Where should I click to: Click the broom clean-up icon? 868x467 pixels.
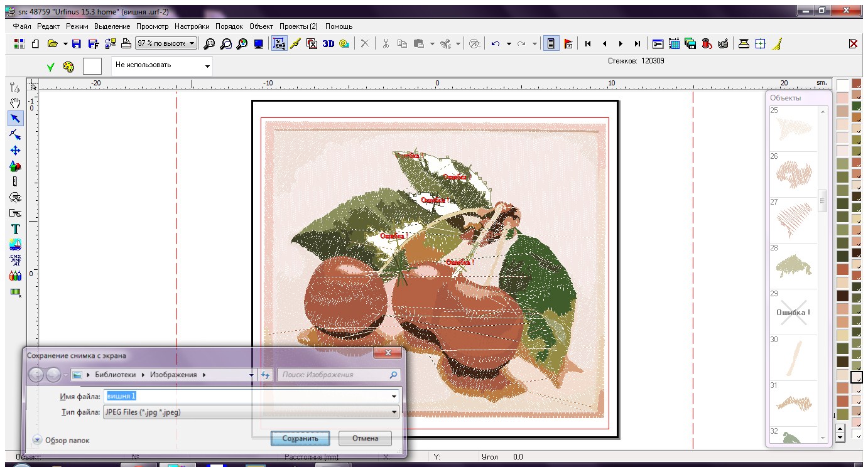[776, 44]
